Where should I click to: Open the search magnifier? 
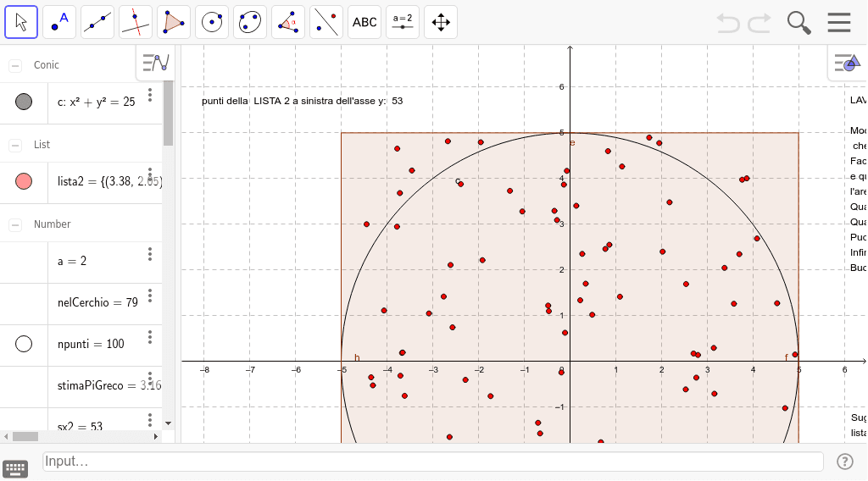point(798,23)
